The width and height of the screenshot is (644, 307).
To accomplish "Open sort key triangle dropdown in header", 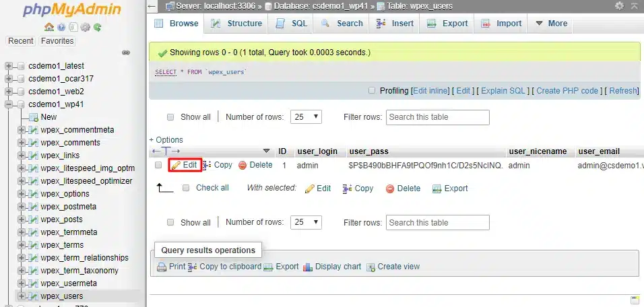I will pyautogui.click(x=267, y=151).
